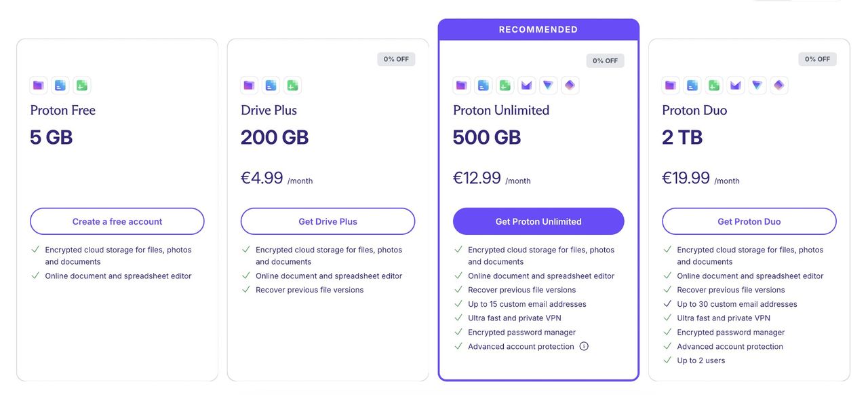Click the Proton Pass icon in Proton Duo
868x395 pixels.
[778, 86]
